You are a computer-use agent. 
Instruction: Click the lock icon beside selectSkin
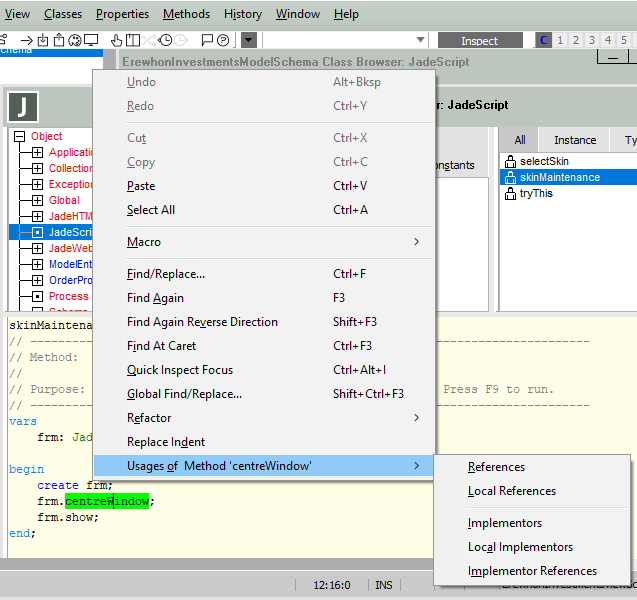(510, 161)
